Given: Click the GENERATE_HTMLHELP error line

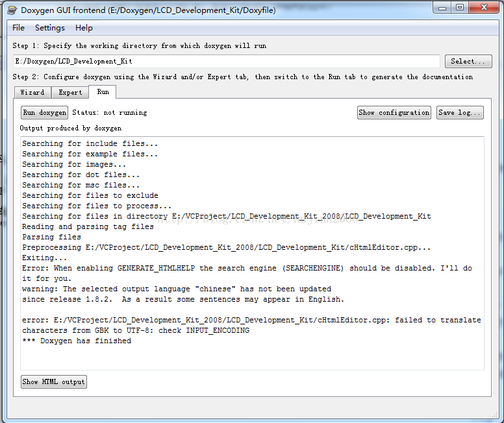Looking at the screenshot, I should [247, 268].
